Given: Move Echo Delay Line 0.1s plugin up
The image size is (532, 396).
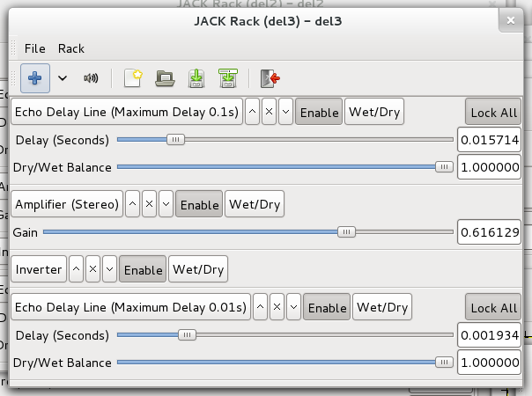Looking at the screenshot, I should [x=252, y=112].
